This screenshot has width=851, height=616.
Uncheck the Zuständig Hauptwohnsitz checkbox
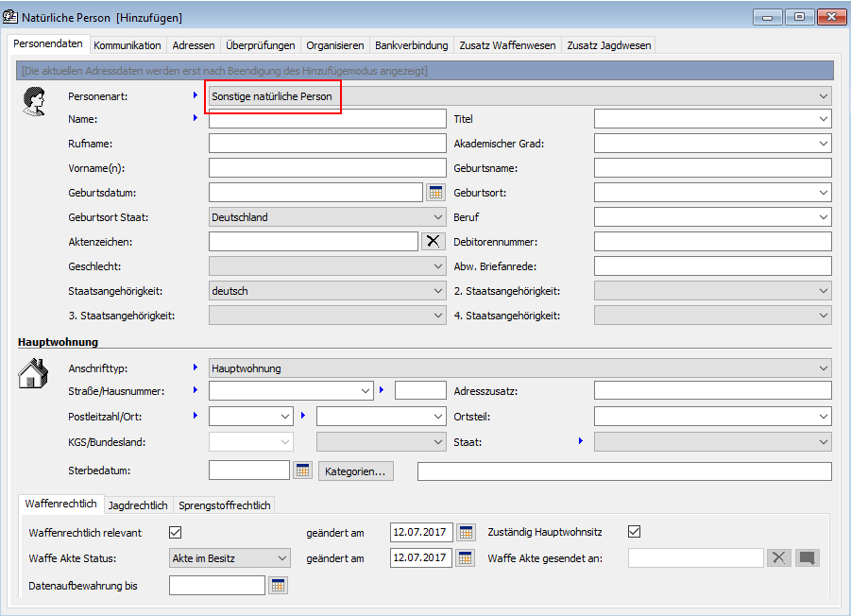tap(635, 532)
